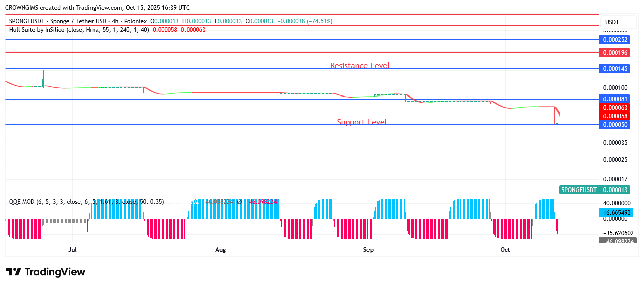Click the TradingView logo icon
Viewport: 644px width, 287px height.
14,272
